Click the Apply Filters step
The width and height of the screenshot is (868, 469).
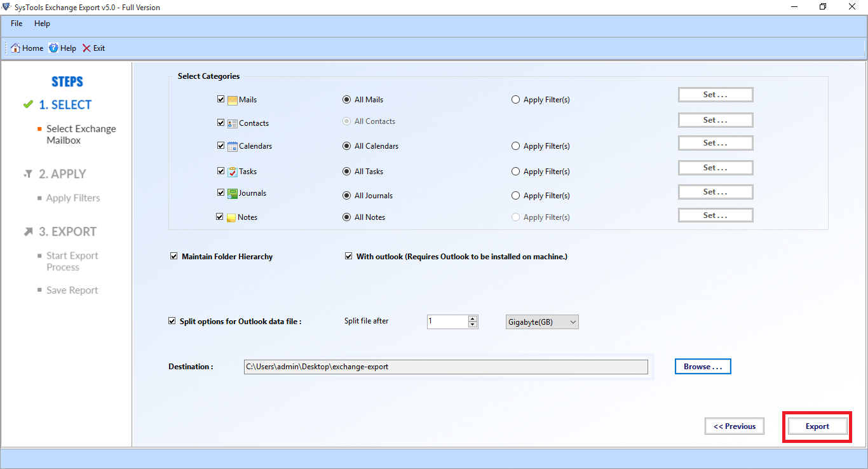(x=73, y=198)
